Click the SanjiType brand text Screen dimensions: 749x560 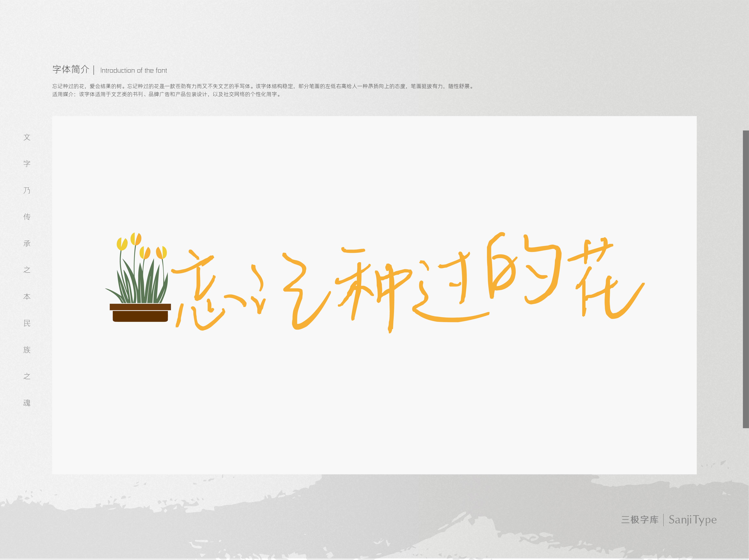pyautogui.click(x=692, y=520)
